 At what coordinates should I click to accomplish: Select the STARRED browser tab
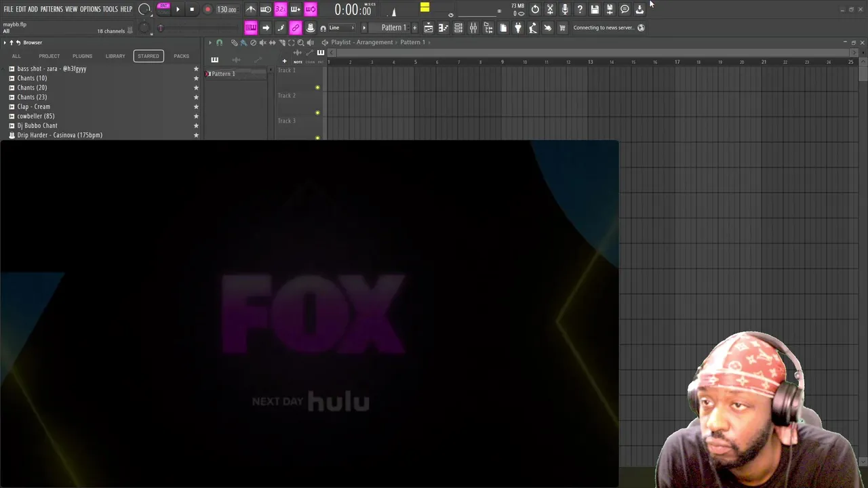point(149,56)
